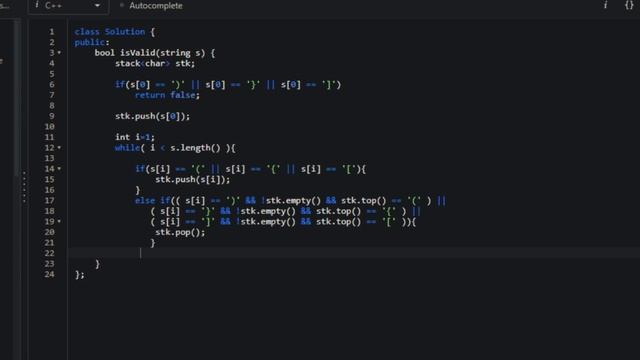640x360 pixels.
Task: Click the 'return false;' statement
Action: pos(167,95)
